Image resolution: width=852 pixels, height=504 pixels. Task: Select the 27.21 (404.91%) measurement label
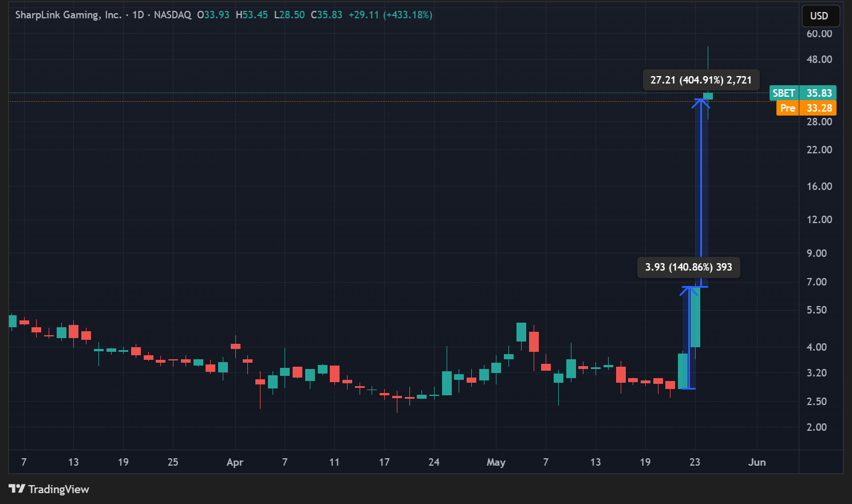click(x=701, y=80)
